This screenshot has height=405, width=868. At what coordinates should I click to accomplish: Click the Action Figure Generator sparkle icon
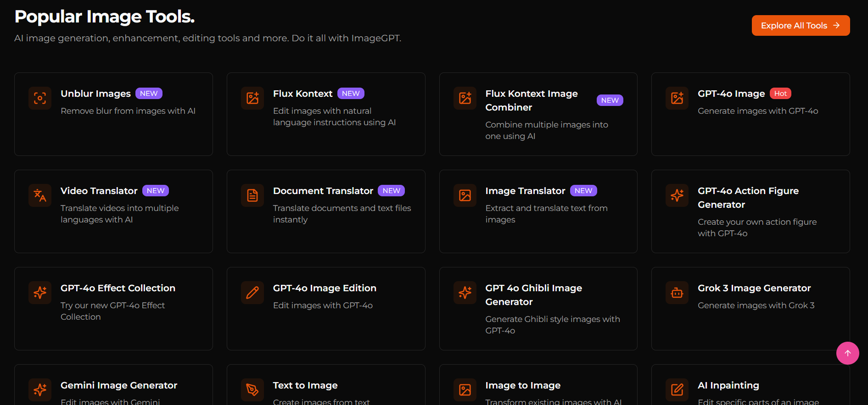point(677,195)
